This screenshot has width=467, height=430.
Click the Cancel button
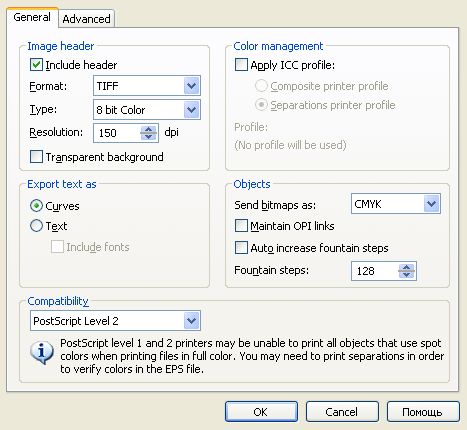pos(342,412)
